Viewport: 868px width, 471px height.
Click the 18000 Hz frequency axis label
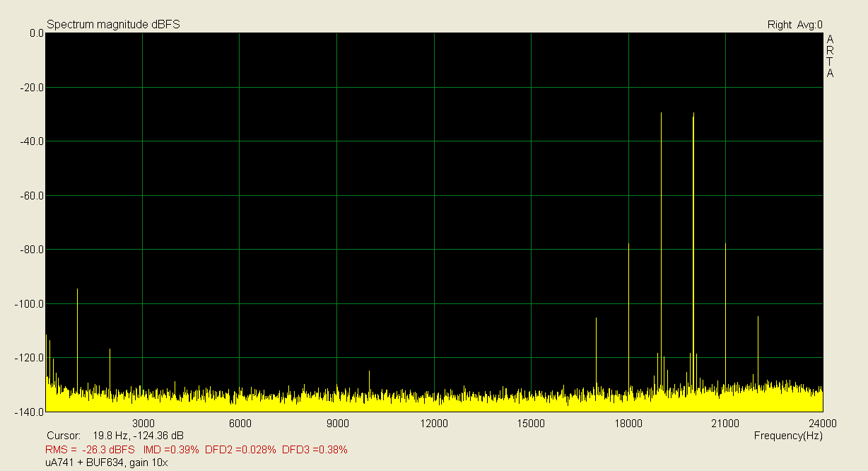point(628,424)
